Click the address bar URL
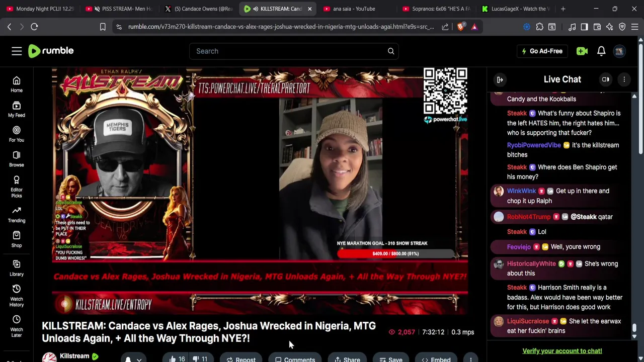This screenshot has height=362, width=644. 281,27
